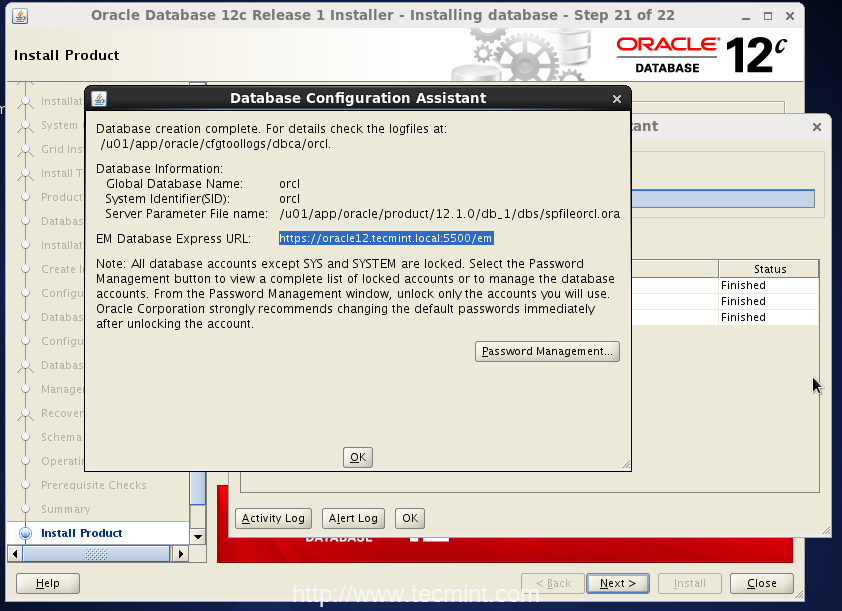Click Next in the installer
Image resolution: width=842 pixels, height=611 pixels.
point(618,583)
